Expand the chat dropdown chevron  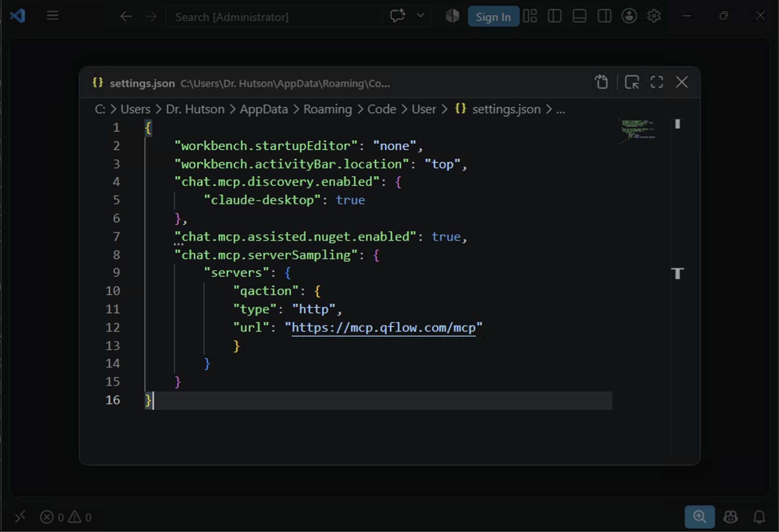pos(420,16)
